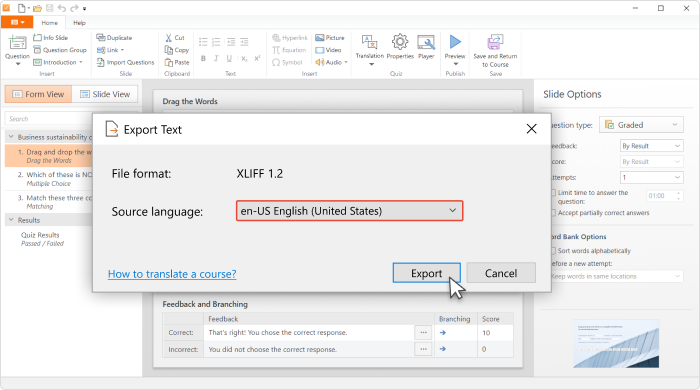Image resolution: width=700 pixels, height=390 pixels.
Task: Open the Help tab
Action: pyautogui.click(x=79, y=23)
